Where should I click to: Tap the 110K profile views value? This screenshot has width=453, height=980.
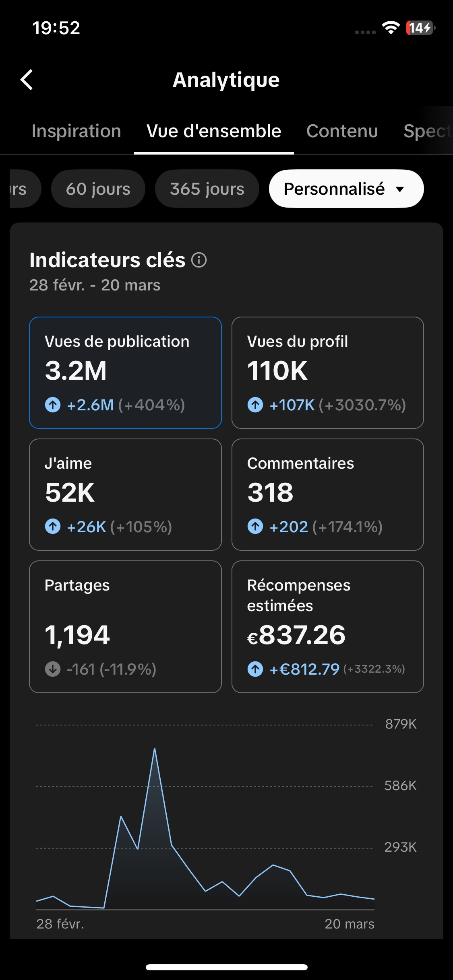pyautogui.click(x=277, y=371)
